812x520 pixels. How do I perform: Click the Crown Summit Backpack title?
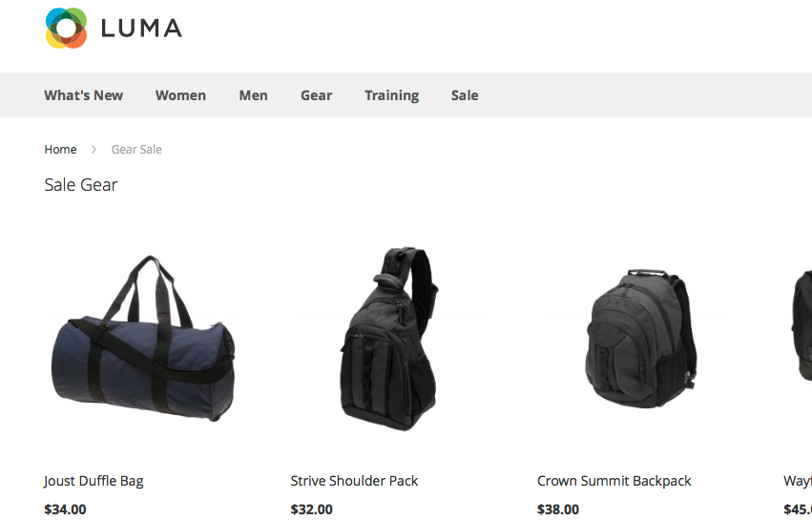coord(614,481)
